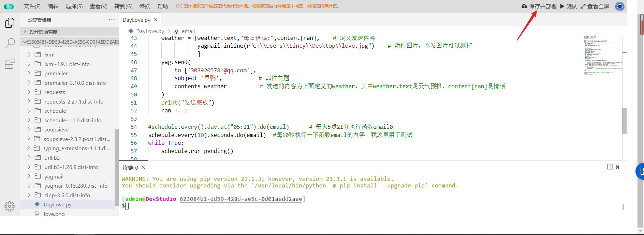The height and width of the screenshot is (235, 644).
Task: Click the round avatar icon at top right
Action: click(x=620, y=6)
